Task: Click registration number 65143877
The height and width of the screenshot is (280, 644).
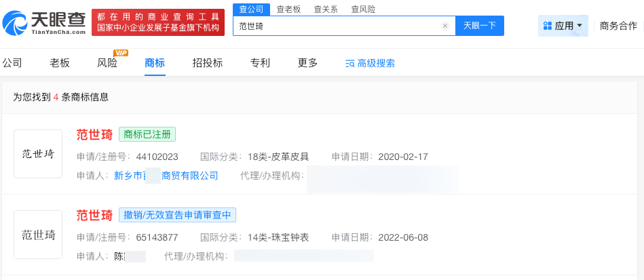Action: point(157,237)
